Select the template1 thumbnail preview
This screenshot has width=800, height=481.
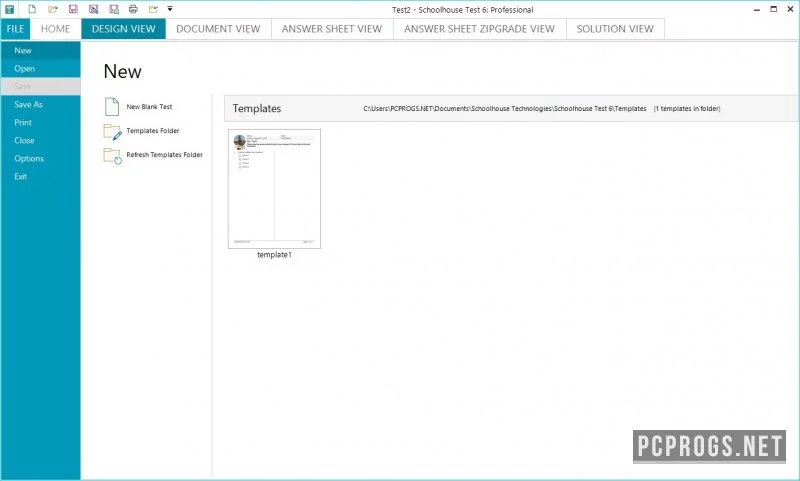pyautogui.click(x=274, y=189)
